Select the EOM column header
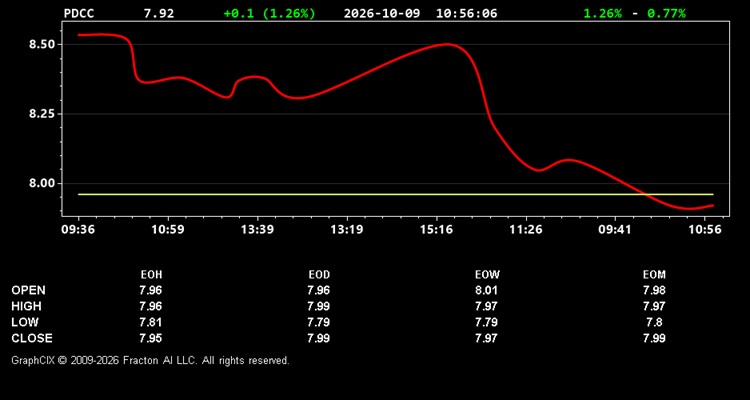 (x=654, y=275)
